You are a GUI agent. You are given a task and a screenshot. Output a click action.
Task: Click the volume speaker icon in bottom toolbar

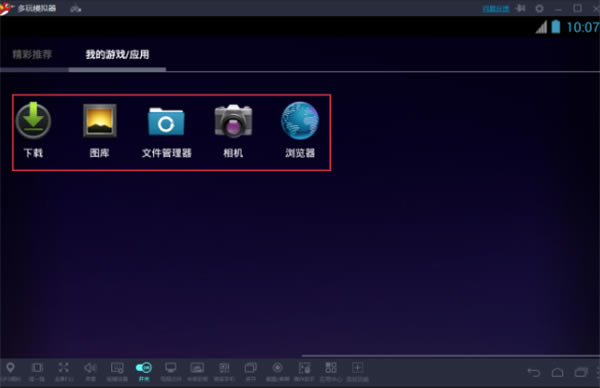click(90, 368)
